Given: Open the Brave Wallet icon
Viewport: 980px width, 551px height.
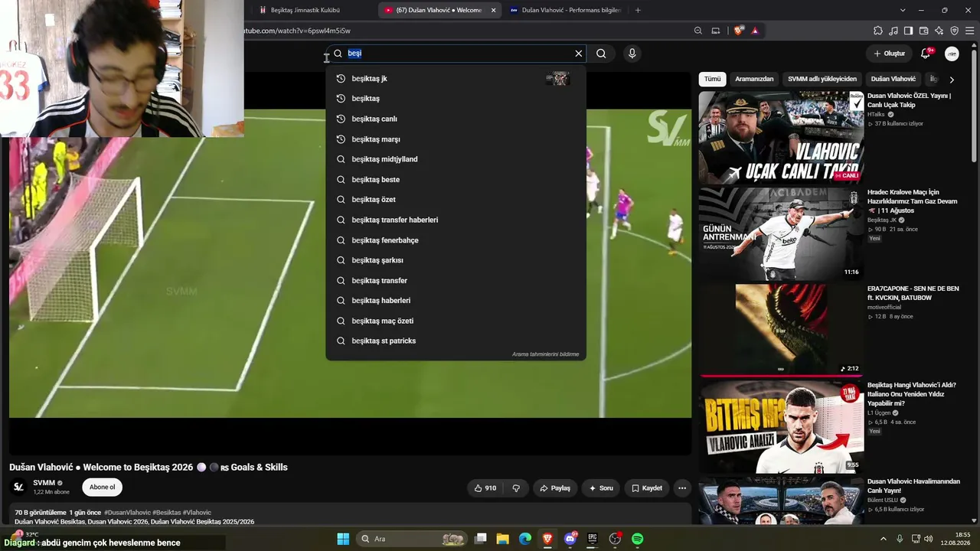Looking at the screenshot, I should click(x=923, y=31).
